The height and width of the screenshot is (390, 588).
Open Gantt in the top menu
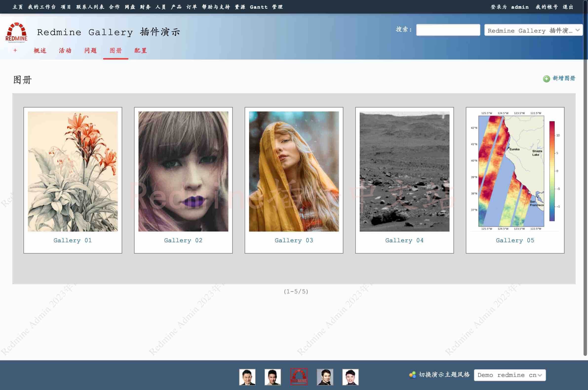[259, 7]
